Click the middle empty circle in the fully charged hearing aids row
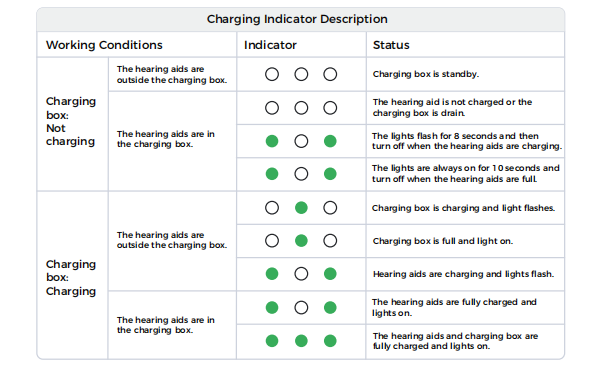 tap(301, 307)
